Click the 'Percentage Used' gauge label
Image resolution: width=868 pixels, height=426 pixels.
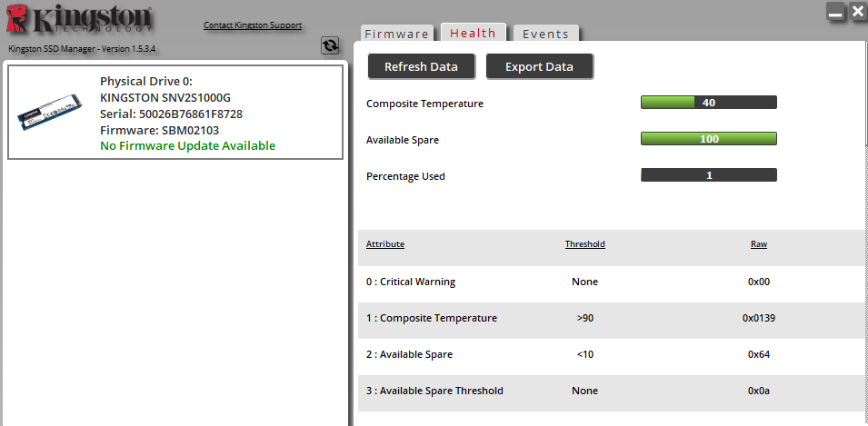405,176
